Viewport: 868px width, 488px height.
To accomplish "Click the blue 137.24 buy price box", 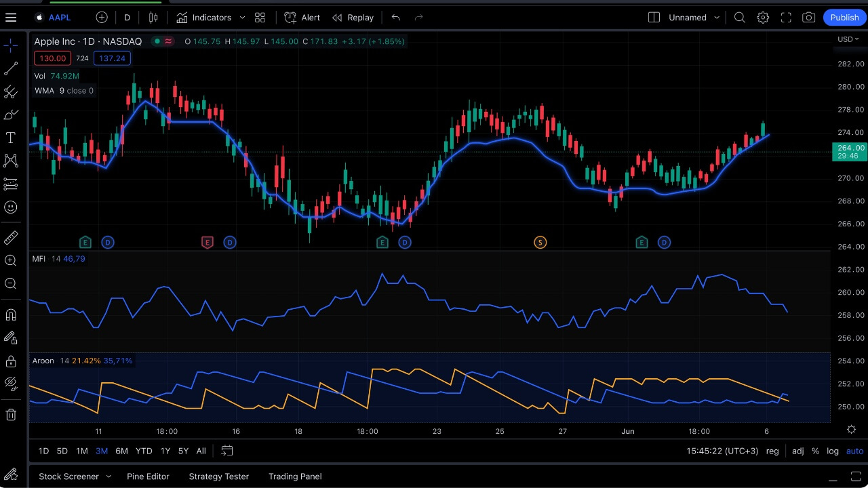I will [x=112, y=58].
